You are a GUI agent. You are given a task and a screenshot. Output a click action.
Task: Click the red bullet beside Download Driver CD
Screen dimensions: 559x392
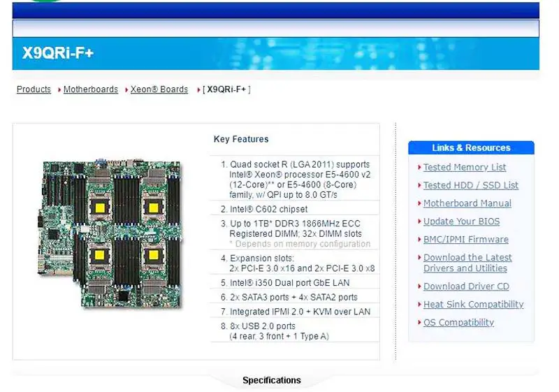(420, 286)
